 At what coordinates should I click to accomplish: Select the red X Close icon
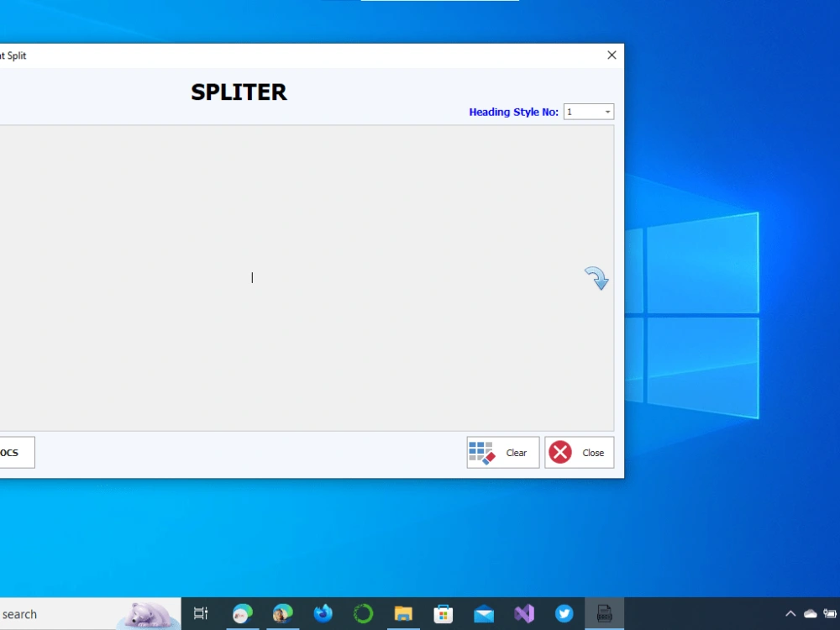(561, 452)
